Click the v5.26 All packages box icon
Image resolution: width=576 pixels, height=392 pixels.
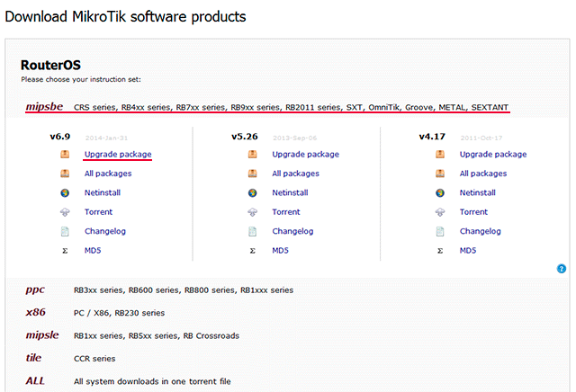253,174
